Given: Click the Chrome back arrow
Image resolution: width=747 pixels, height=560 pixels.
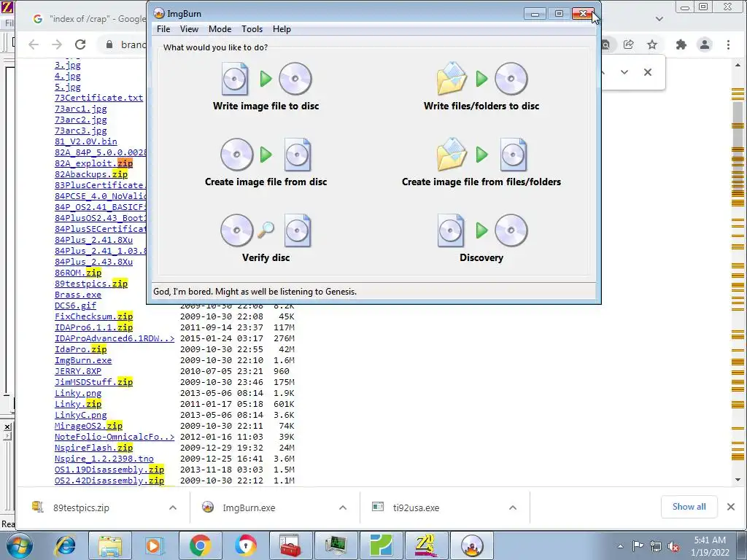Looking at the screenshot, I should coord(34,44).
